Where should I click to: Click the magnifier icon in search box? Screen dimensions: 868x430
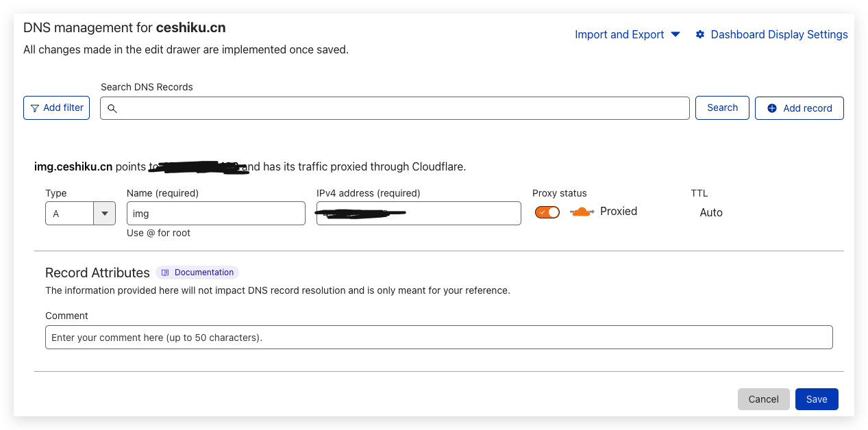pyautogui.click(x=112, y=108)
